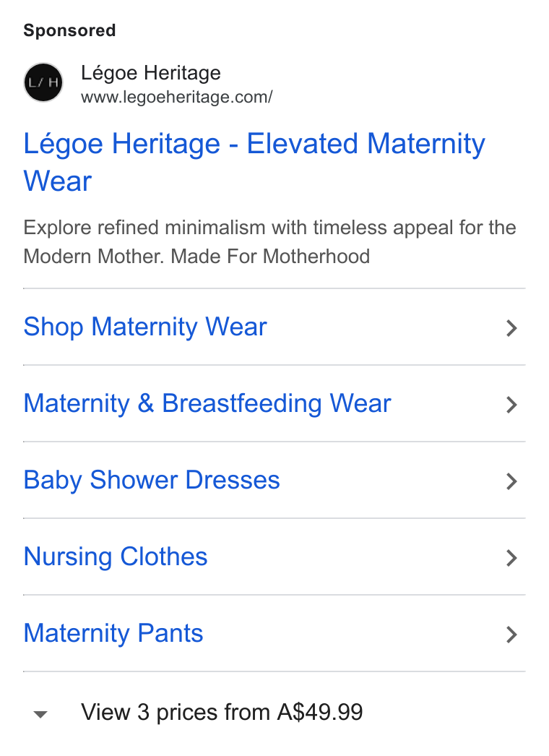
Task: Click chevron arrow beside Maternity Pants
Action: (511, 635)
